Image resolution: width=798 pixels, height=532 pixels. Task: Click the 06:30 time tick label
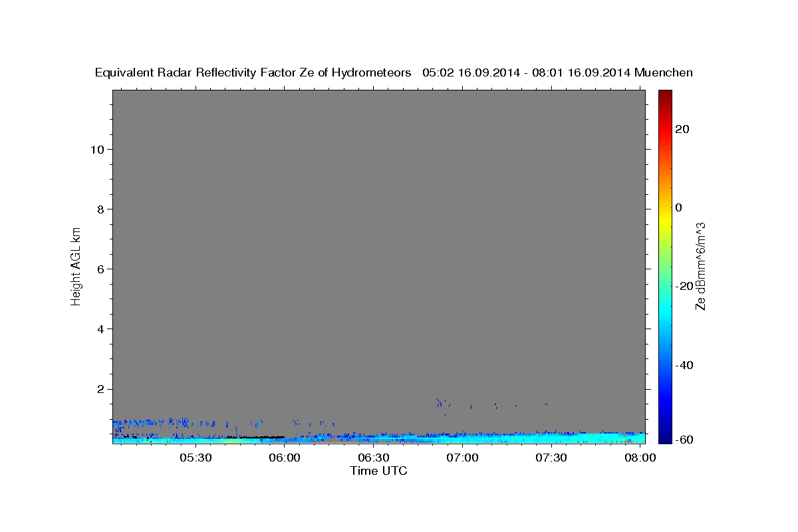[374, 458]
